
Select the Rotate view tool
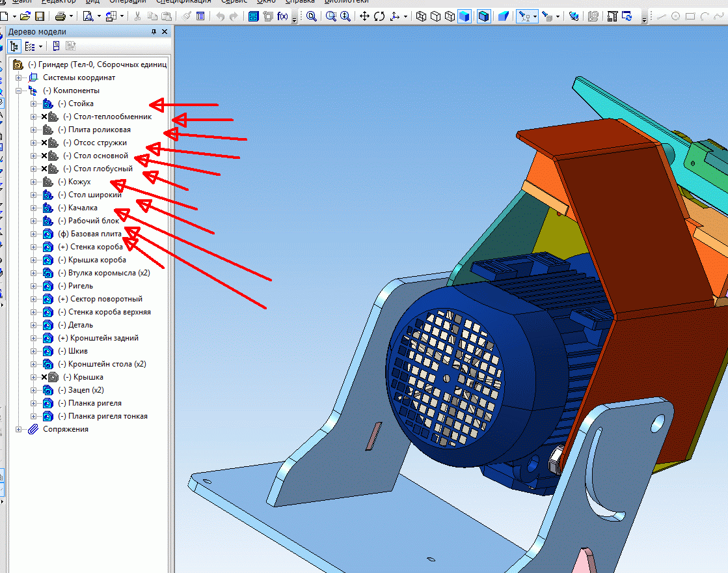pyautogui.click(x=379, y=16)
